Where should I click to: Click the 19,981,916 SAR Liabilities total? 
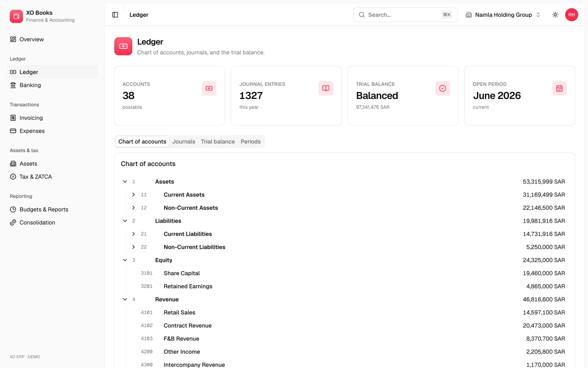click(x=544, y=221)
